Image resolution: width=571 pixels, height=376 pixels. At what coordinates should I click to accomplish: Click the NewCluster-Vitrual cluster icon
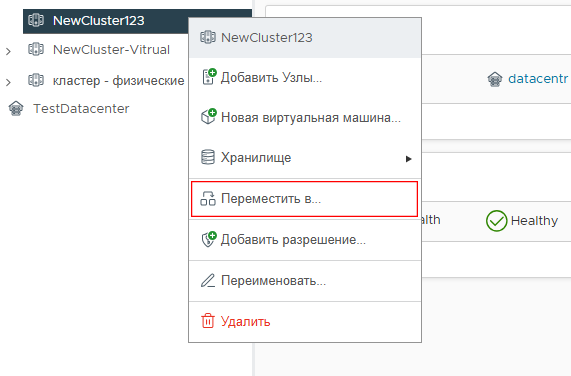[x=36, y=49]
